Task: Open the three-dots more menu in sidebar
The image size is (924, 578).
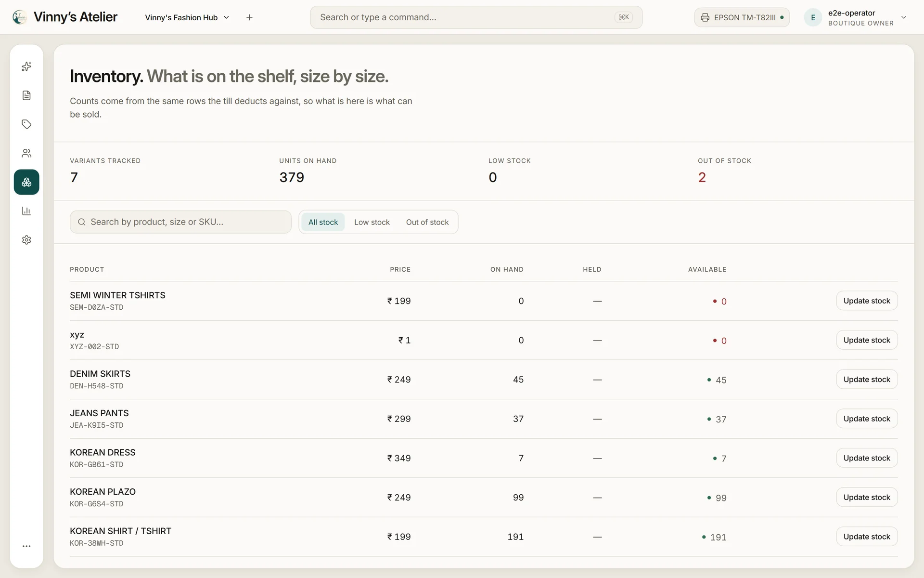Action: point(26,546)
